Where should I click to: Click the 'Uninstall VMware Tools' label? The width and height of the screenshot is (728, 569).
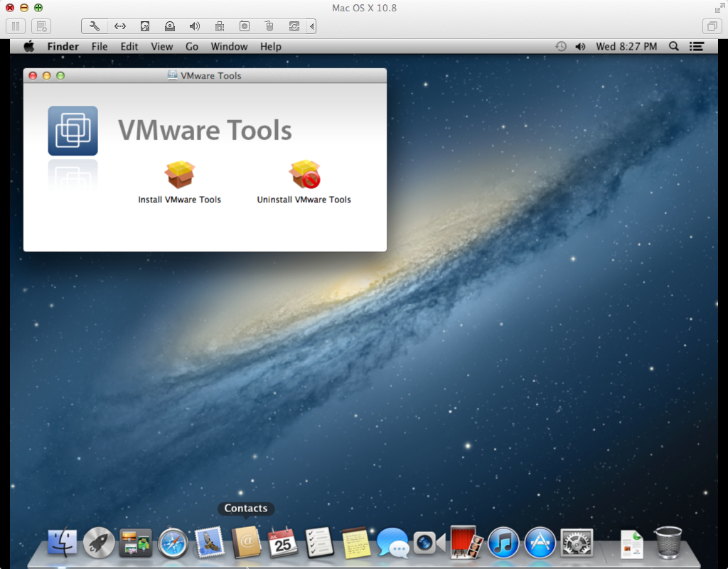[304, 200]
